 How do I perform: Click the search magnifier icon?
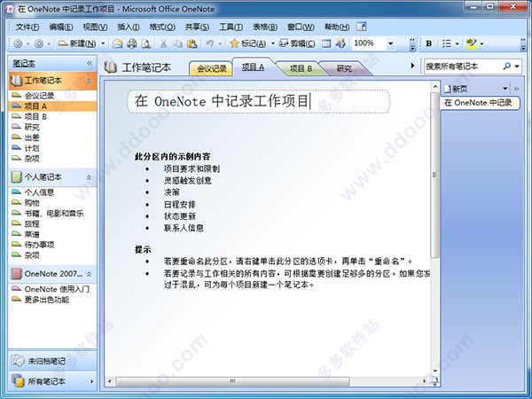click(x=507, y=66)
